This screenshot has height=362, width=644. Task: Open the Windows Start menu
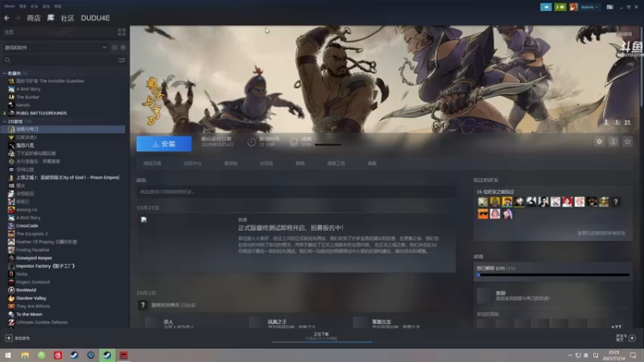pos(8,355)
